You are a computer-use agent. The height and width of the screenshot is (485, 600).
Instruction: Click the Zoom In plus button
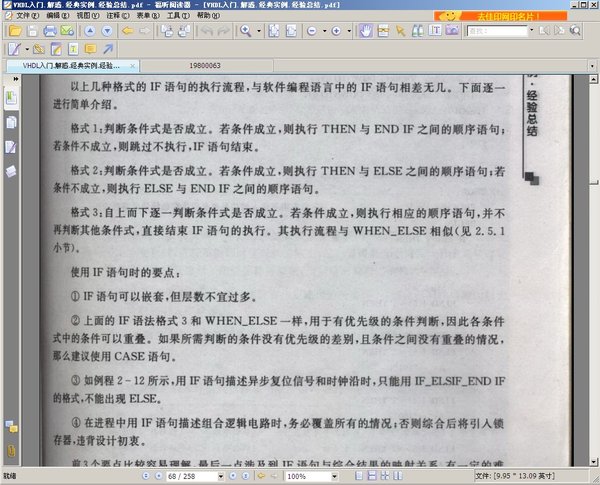(x=336, y=31)
